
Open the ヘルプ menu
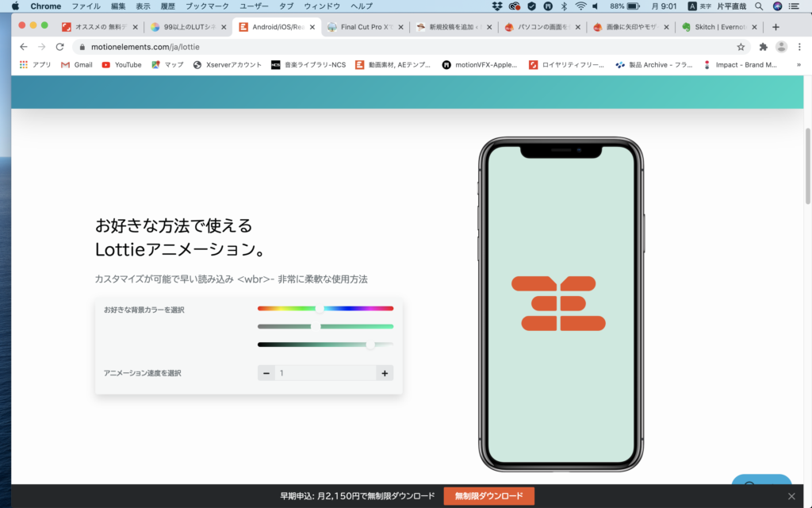click(362, 6)
